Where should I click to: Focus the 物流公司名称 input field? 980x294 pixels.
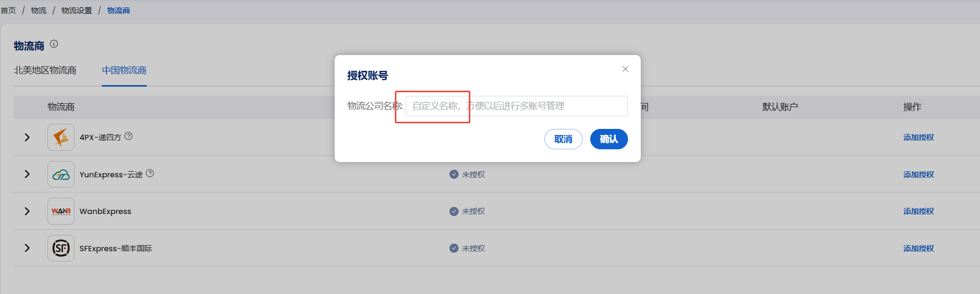click(x=516, y=106)
